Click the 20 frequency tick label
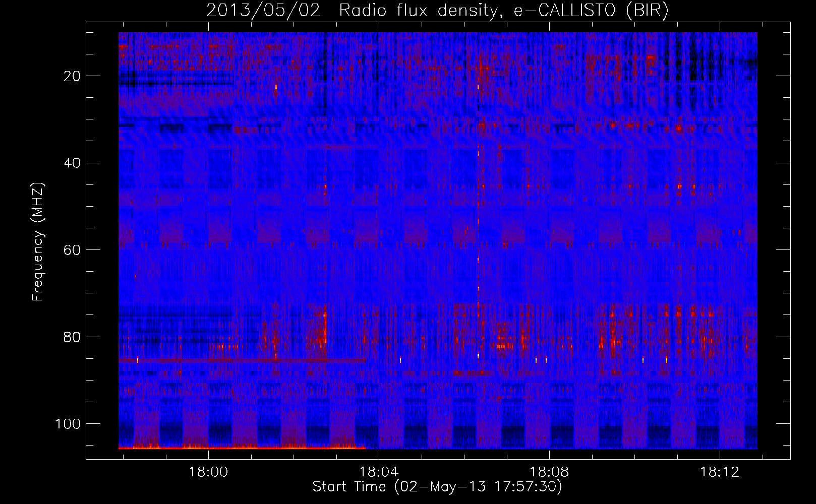 (x=73, y=76)
